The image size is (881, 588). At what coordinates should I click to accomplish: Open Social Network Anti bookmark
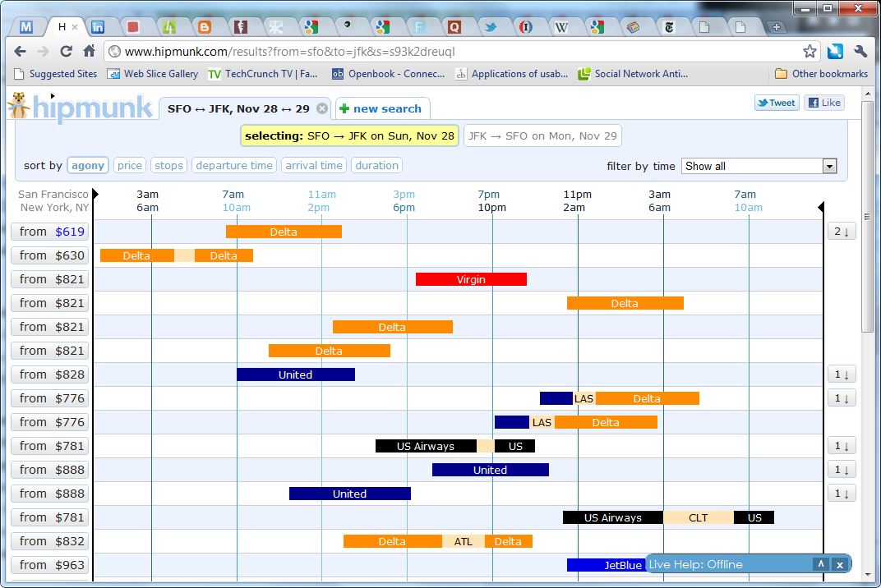(x=633, y=74)
